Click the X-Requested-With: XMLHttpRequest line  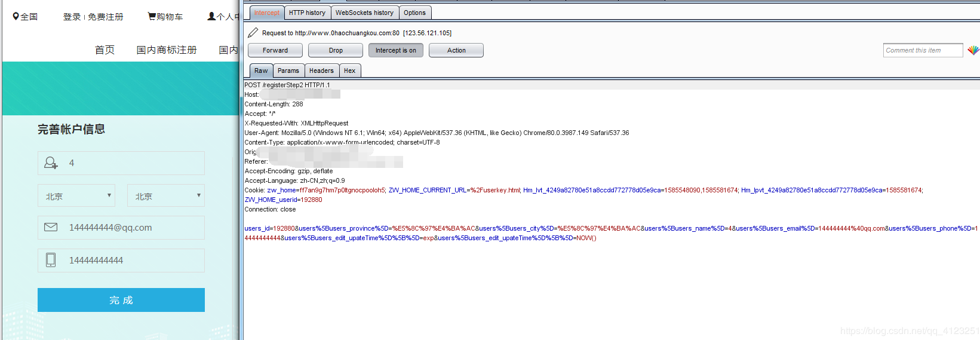296,123
